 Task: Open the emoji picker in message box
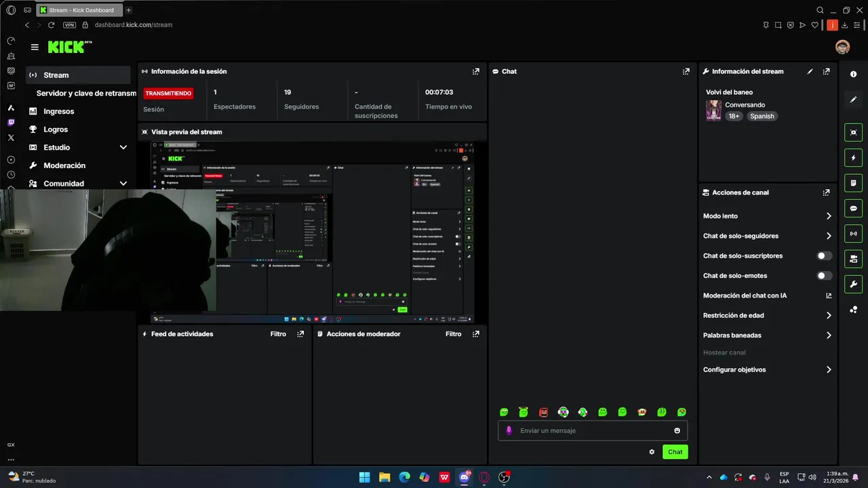pyautogui.click(x=677, y=430)
